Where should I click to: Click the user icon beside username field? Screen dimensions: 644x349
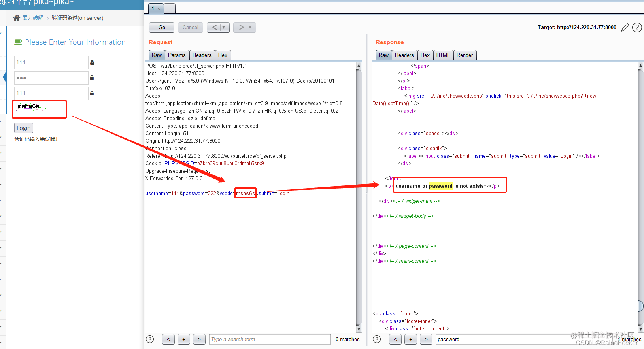[x=92, y=62]
